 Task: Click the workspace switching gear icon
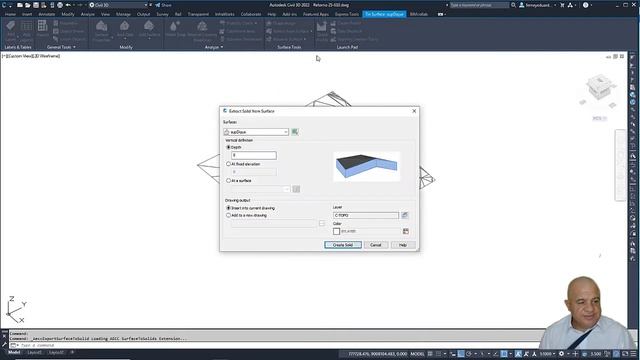tap(561, 354)
